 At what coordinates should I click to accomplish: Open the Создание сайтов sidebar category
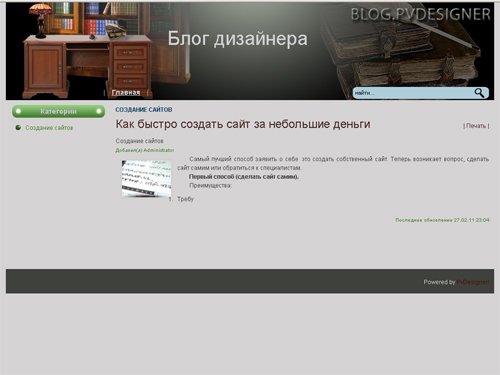[49, 128]
